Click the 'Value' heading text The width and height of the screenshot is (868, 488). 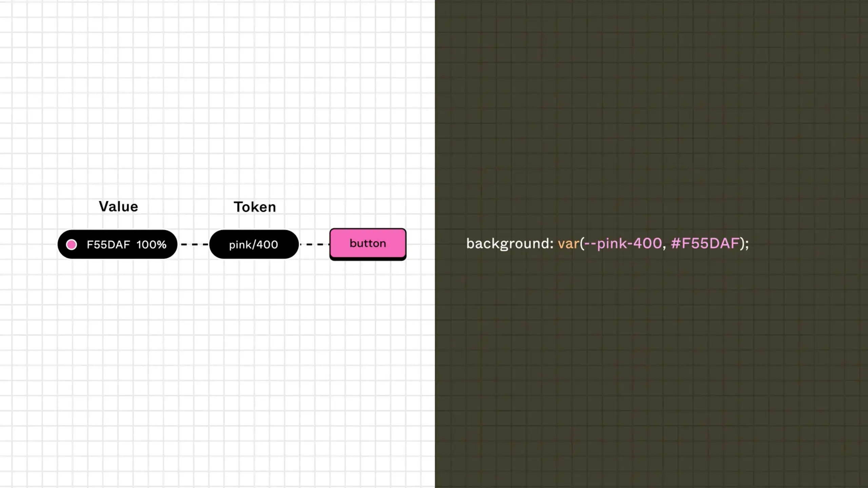point(118,206)
